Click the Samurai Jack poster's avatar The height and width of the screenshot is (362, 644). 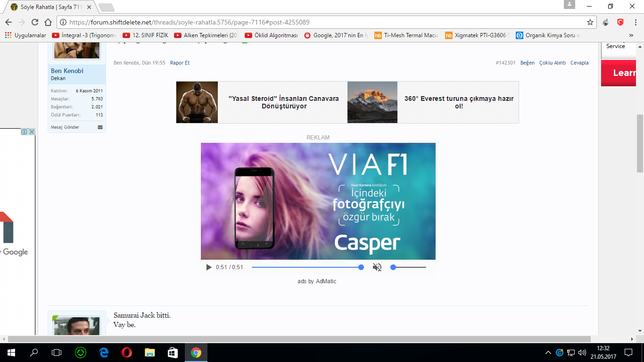pyautogui.click(x=76, y=326)
